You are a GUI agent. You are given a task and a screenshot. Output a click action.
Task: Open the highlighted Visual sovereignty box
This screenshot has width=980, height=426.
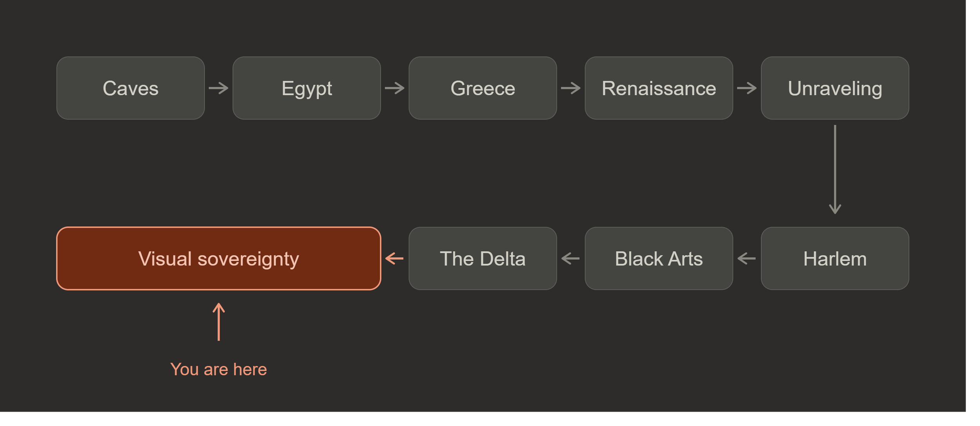[x=219, y=259]
